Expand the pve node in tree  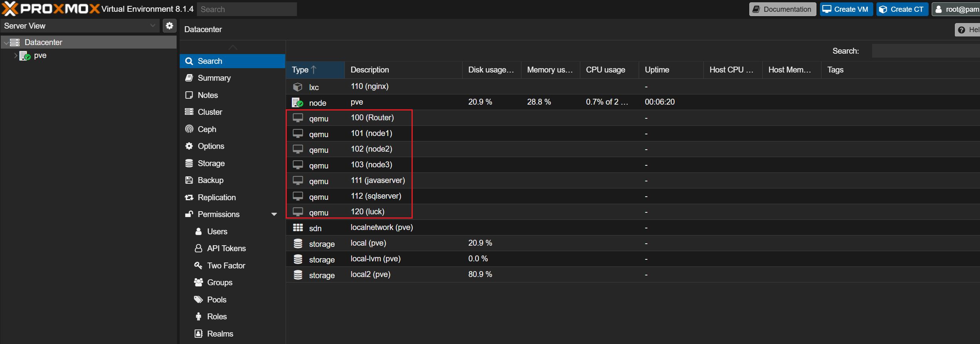pos(16,56)
